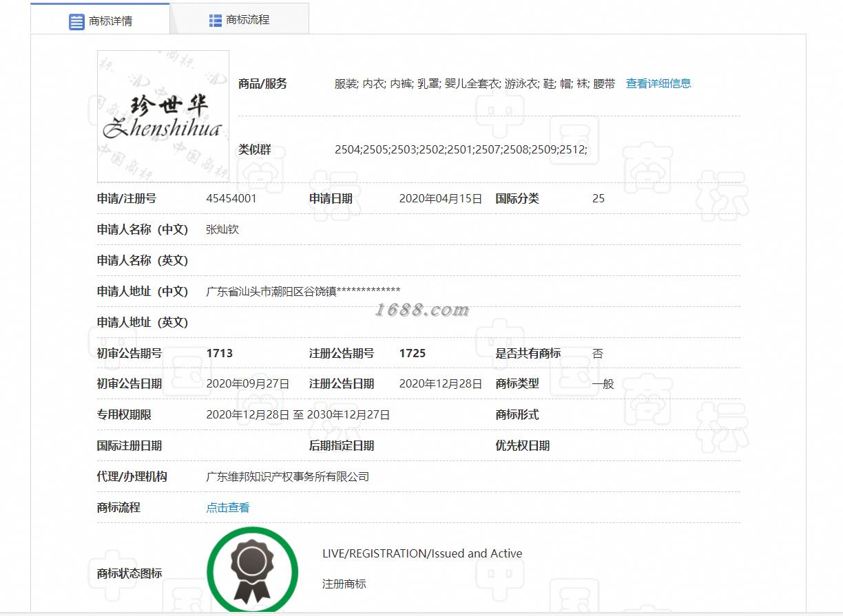This screenshot has height=616, width=843.
Task: Click the 后期指定日期 label
Action: 342,445
